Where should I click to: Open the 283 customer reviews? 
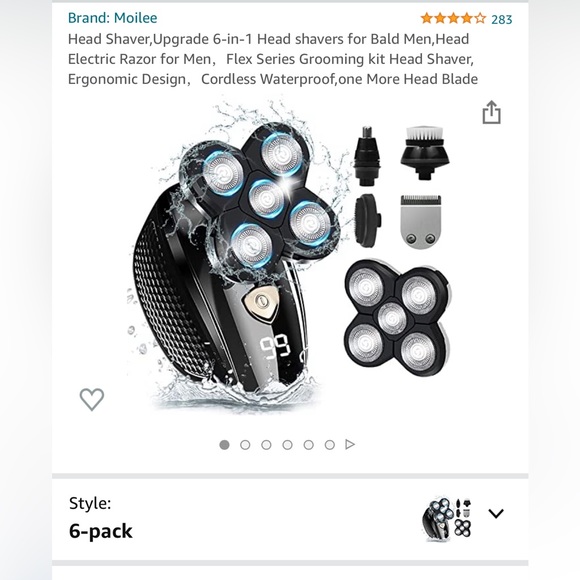[x=502, y=19]
